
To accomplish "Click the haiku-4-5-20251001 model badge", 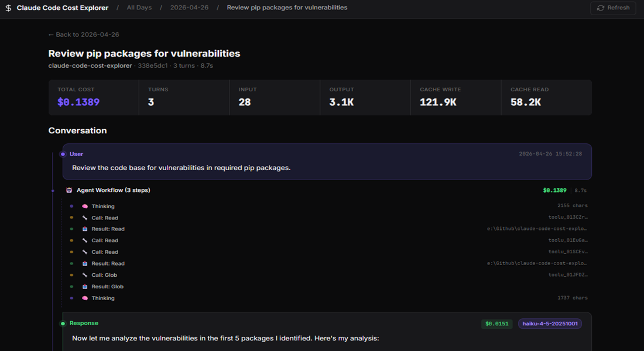I will coord(550,324).
